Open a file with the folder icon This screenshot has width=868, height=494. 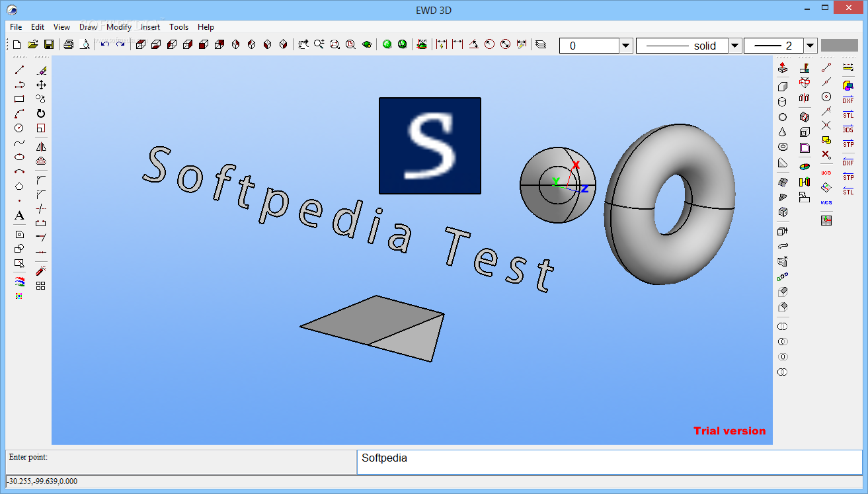[32, 44]
